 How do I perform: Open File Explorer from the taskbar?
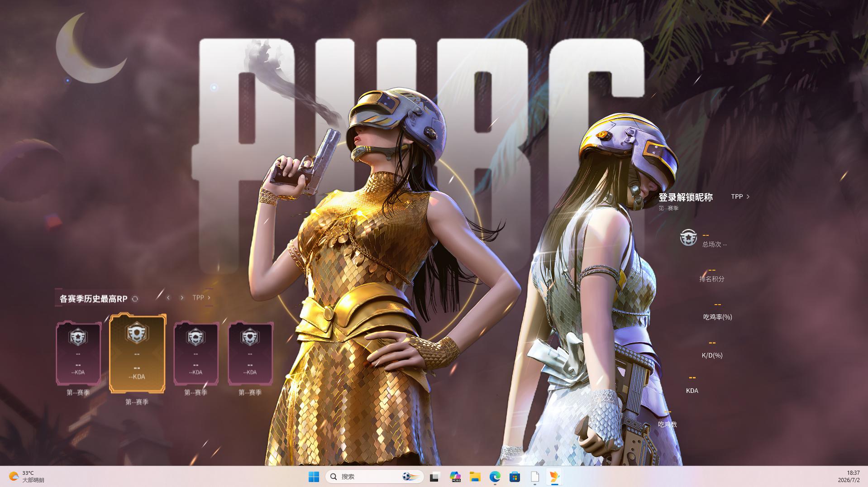[x=475, y=477]
